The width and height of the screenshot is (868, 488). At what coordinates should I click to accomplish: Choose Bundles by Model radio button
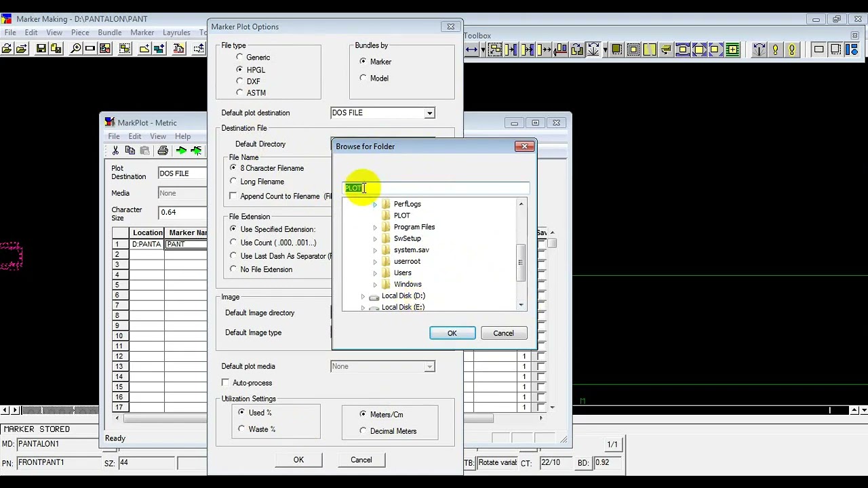(x=363, y=79)
